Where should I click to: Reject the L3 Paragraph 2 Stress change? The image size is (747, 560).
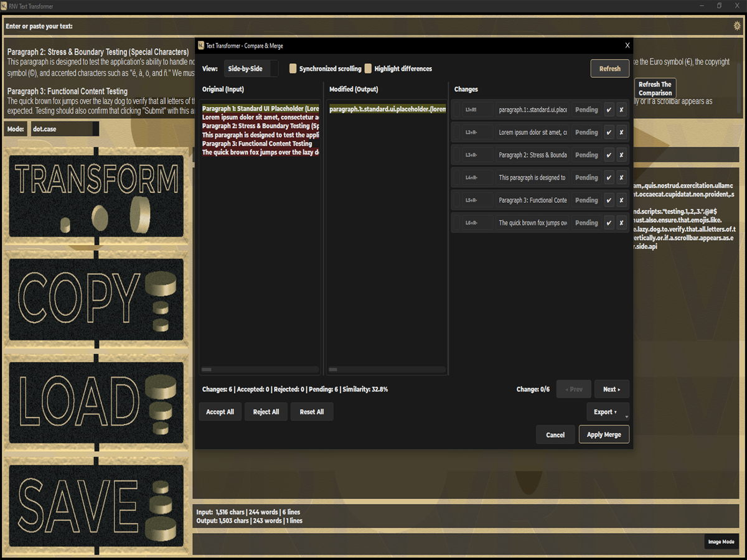[x=621, y=155]
